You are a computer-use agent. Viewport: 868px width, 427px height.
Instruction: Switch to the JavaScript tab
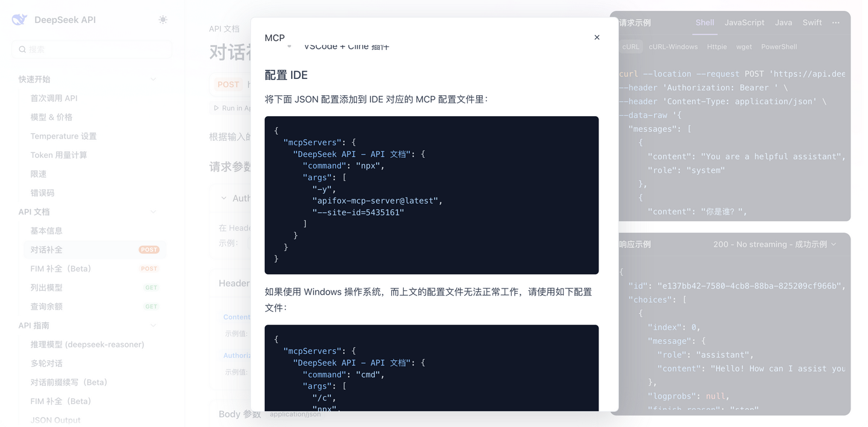744,22
